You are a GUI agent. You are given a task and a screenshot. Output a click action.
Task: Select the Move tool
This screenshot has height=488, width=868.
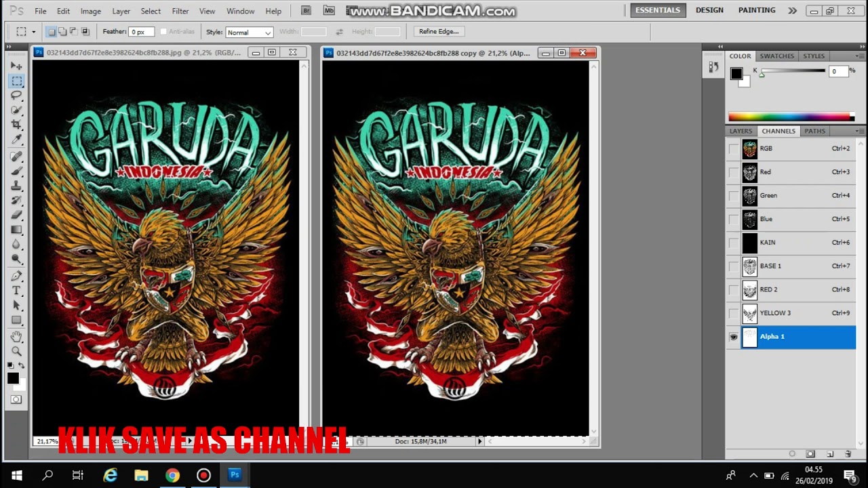[16, 66]
